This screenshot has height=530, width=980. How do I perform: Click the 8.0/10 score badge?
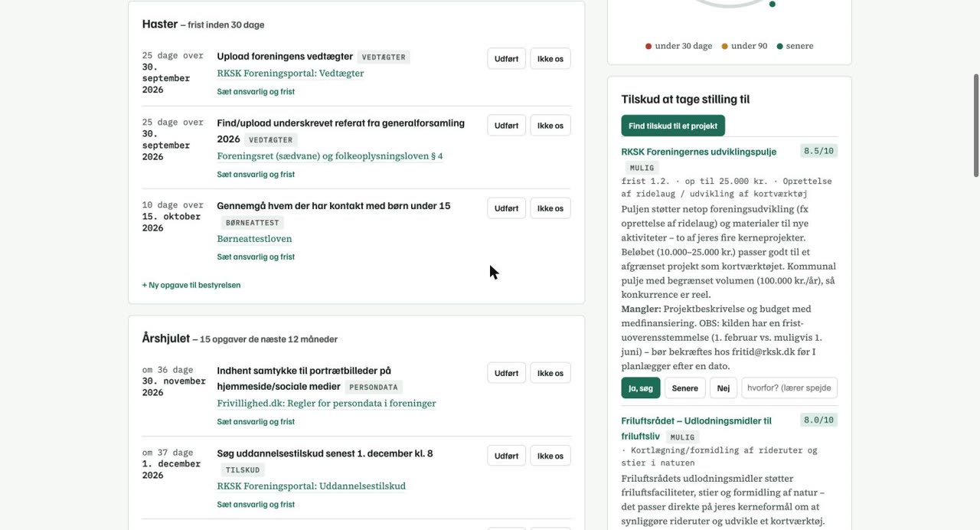[819, 420]
